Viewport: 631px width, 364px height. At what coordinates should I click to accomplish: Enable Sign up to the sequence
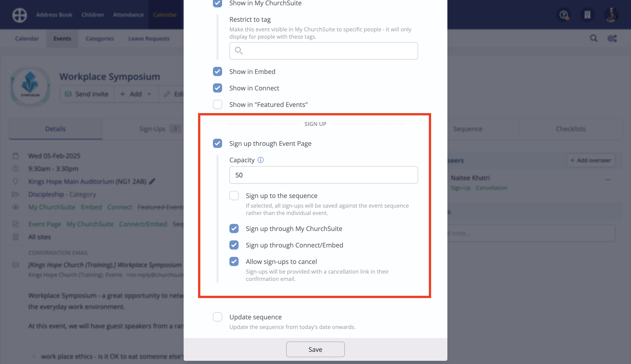coord(234,196)
